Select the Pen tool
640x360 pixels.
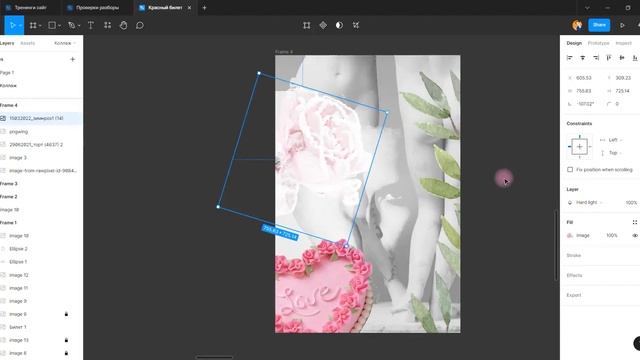(x=71, y=25)
